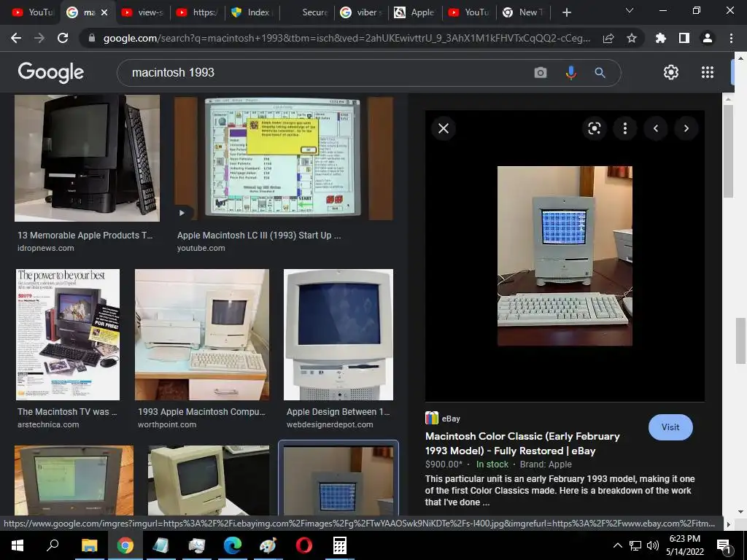The width and height of the screenshot is (747, 560).
Task: Show hidden system tray icons
Action: tap(617, 545)
